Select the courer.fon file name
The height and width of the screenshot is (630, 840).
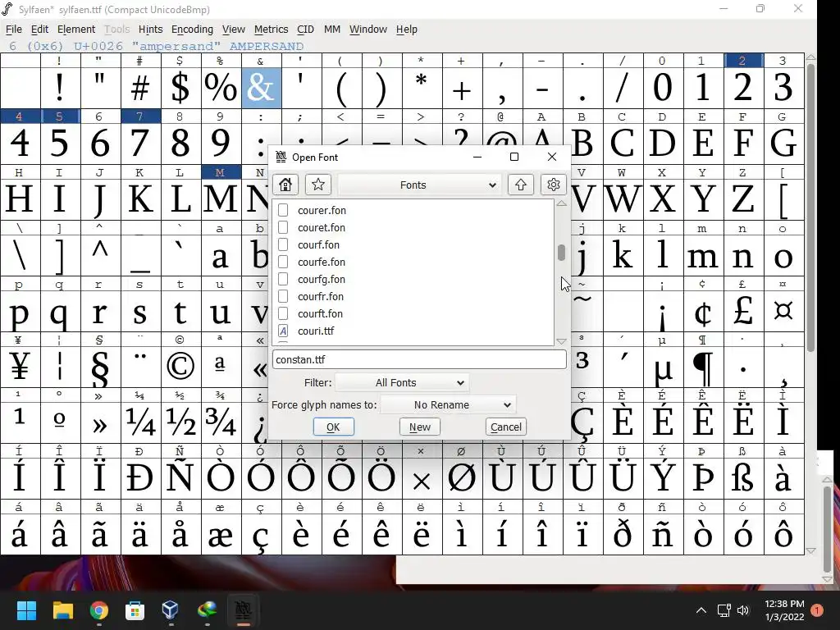(x=322, y=211)
